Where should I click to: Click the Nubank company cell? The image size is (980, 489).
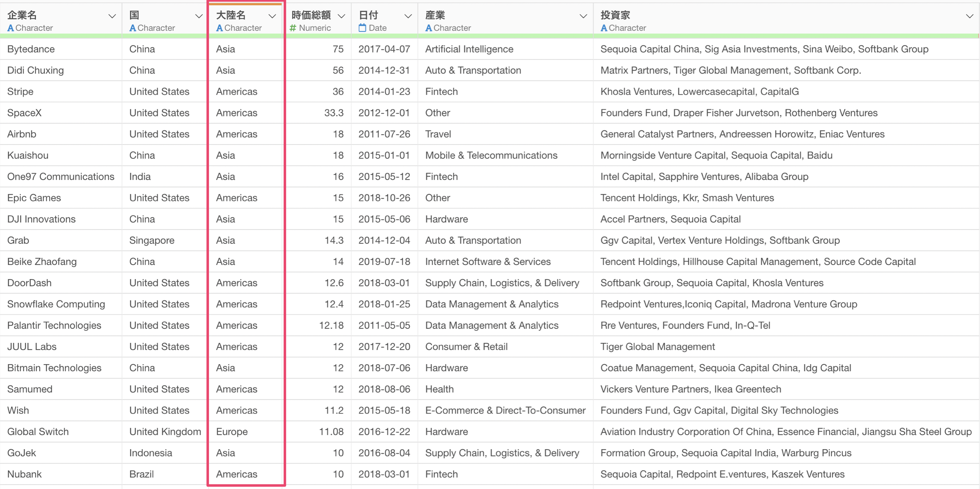(x=61, y=475)
